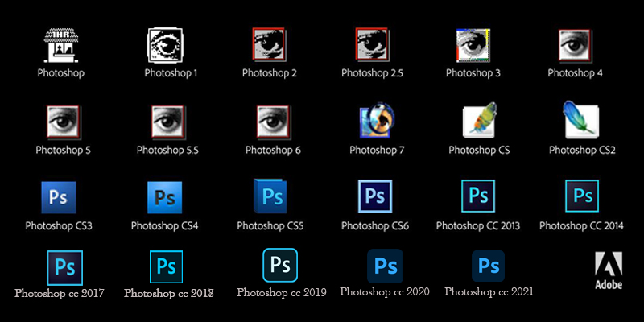This screenshot has height=322, width=644.
Task: Select the "Photoshop CS2" caption
Action: click(582, 150)
